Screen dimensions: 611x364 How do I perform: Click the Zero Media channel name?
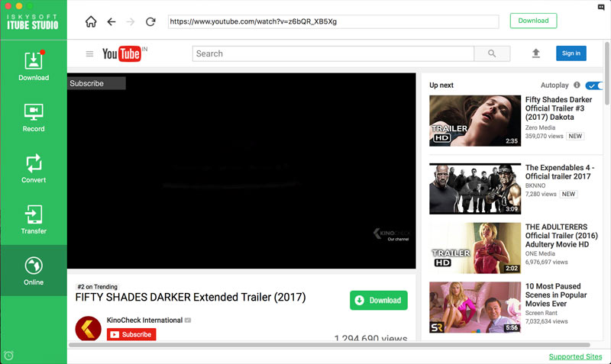coord(540,127)
